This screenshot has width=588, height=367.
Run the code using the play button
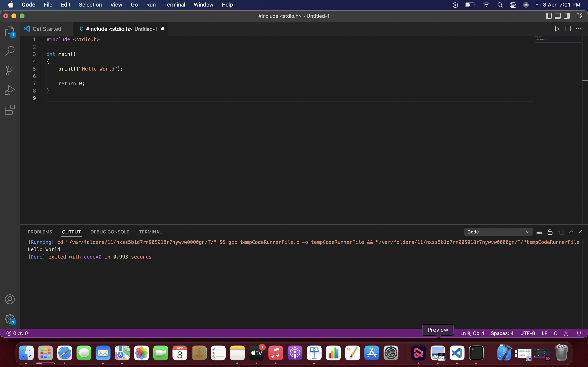[557, 29]
